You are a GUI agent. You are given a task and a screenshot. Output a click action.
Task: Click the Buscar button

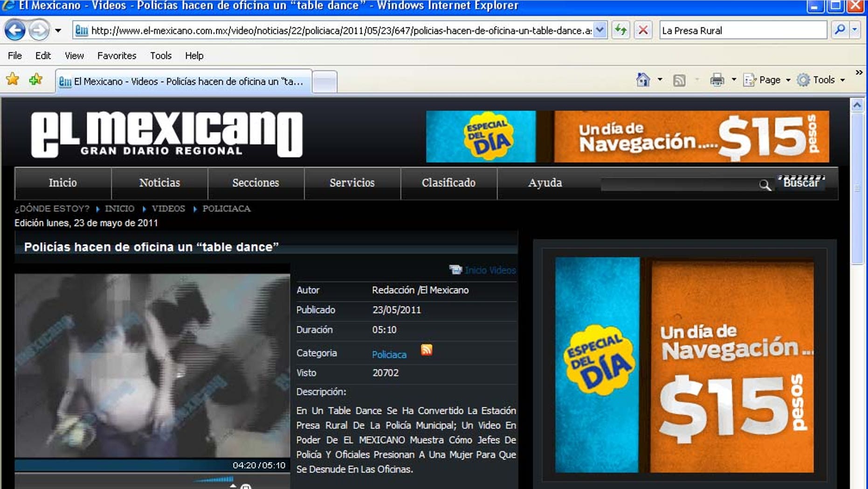(801, 182)
